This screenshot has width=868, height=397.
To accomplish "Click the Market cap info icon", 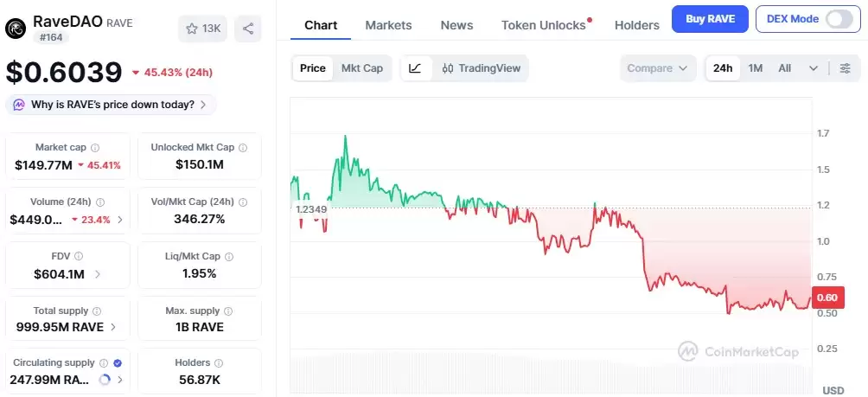I will tap(95, 148).
